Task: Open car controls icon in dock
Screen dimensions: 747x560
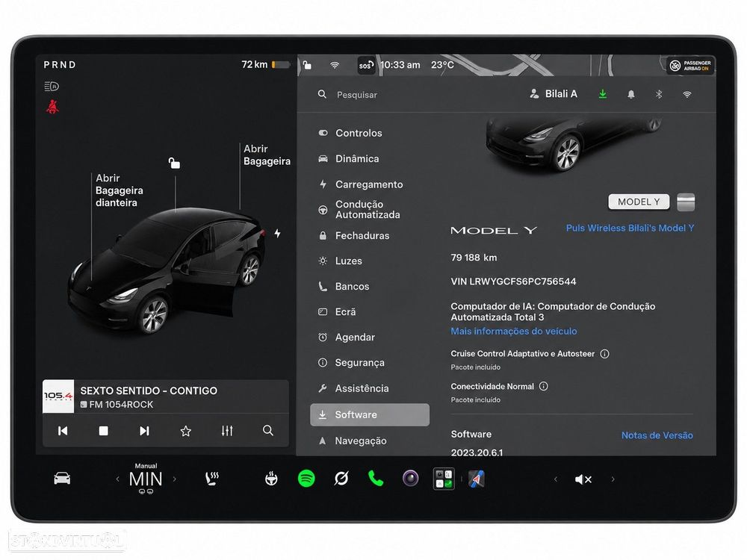Action: 62,478
